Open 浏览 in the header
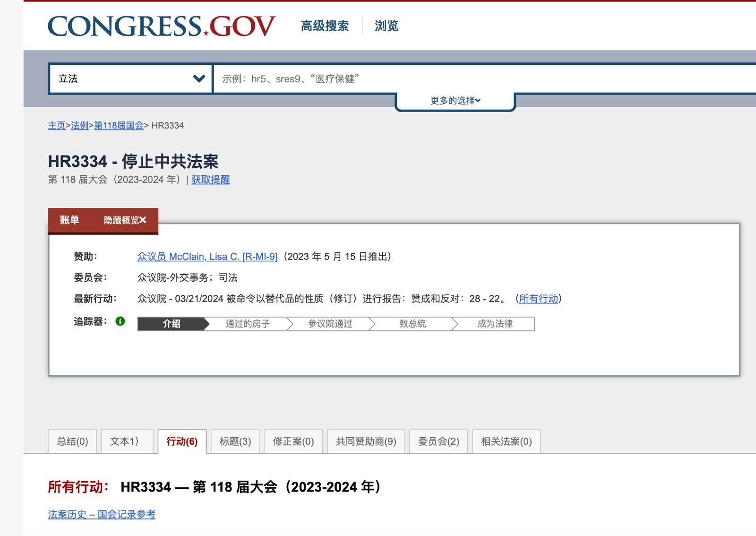756x536 pixels. pyautogui.click(x=387, y=26)
